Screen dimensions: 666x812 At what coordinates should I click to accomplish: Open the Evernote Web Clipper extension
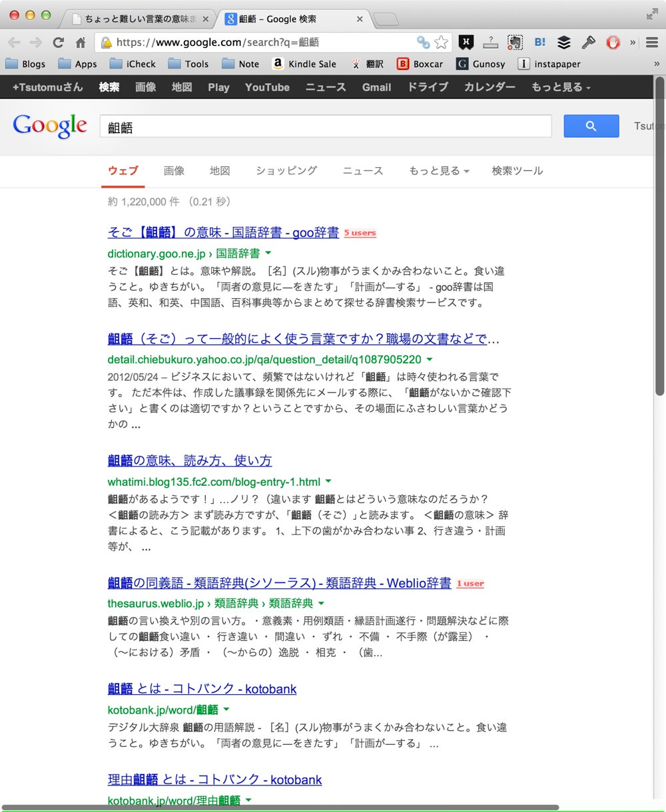point(514,43)
